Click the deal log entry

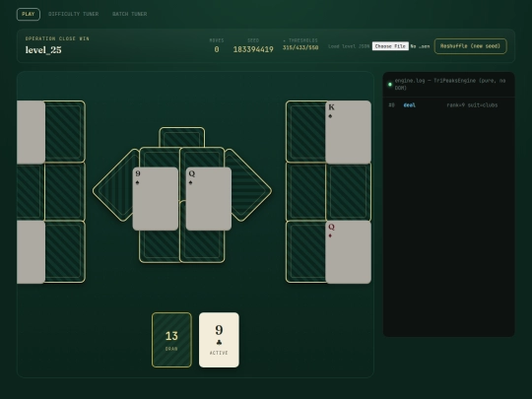coord(410,105)
